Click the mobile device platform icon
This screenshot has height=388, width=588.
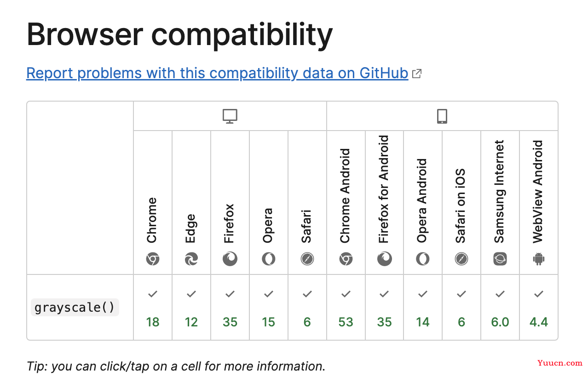pyautogui.click(x=442, y=116)
